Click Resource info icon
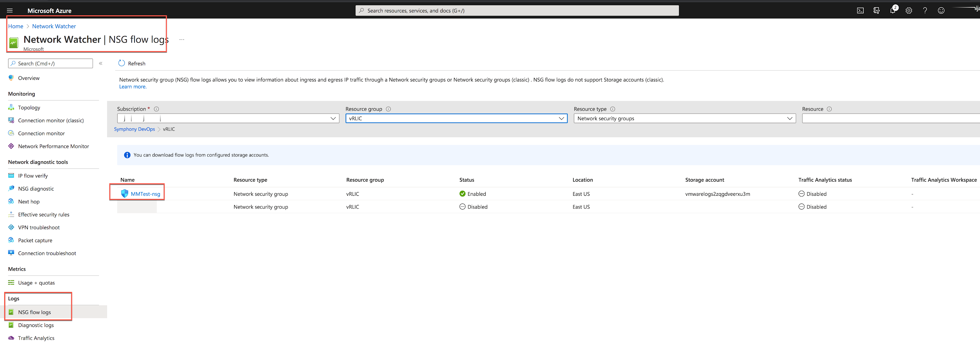The width and height of the screenshot is (980, 344). (829, 109)
